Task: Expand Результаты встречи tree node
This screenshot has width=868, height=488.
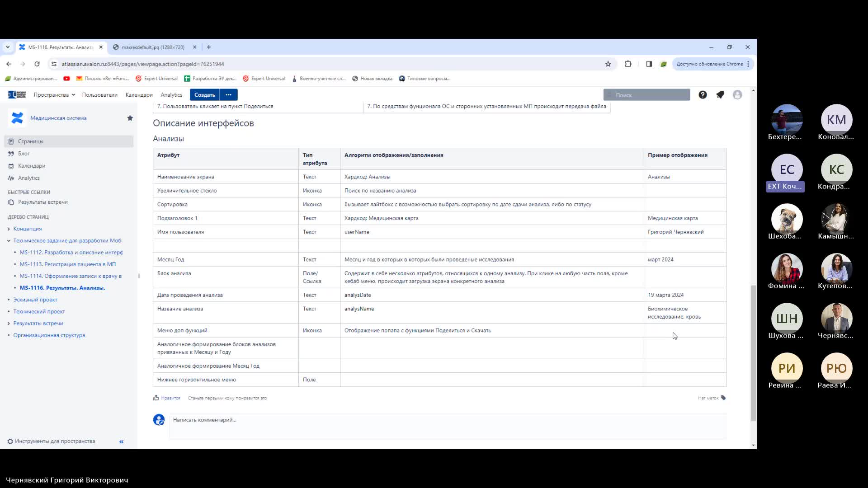Action: [x=9, y=323]
